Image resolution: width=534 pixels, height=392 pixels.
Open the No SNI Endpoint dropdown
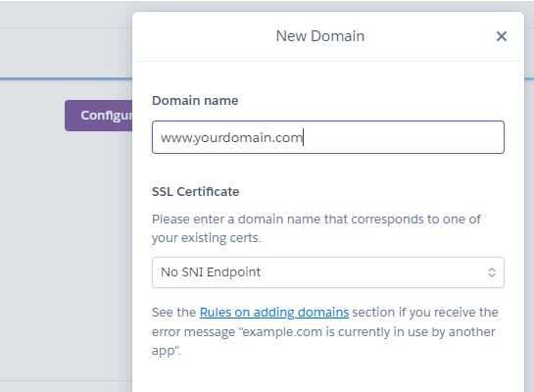click(328, 272)
